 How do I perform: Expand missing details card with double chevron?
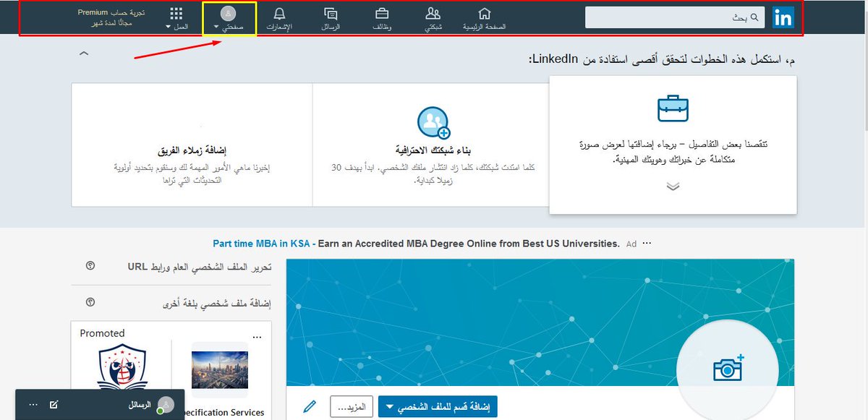coord(673,186)
